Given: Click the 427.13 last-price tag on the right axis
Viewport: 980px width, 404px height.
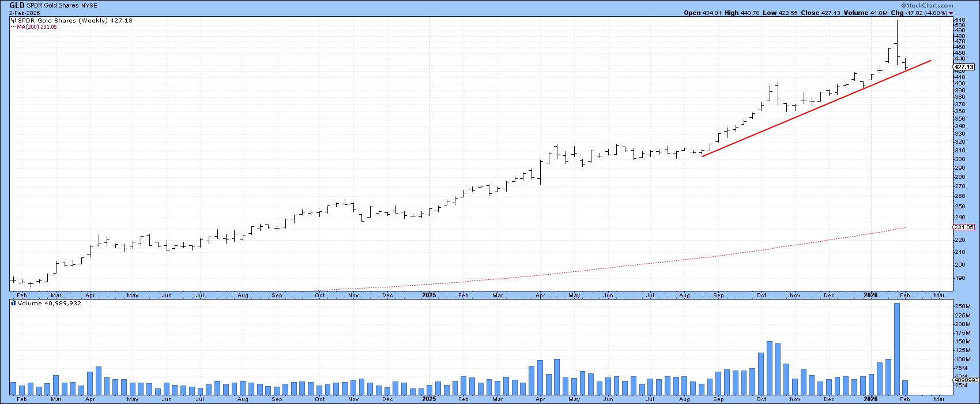Looking at the screenshot, I should (x=963, y=67).
